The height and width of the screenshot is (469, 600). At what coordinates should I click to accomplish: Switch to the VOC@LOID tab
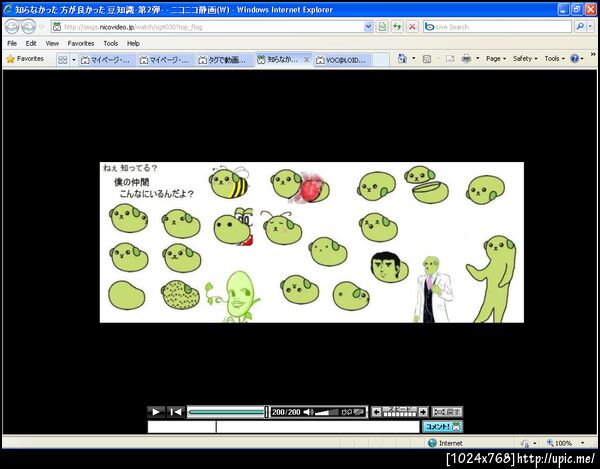click(342, 60)
